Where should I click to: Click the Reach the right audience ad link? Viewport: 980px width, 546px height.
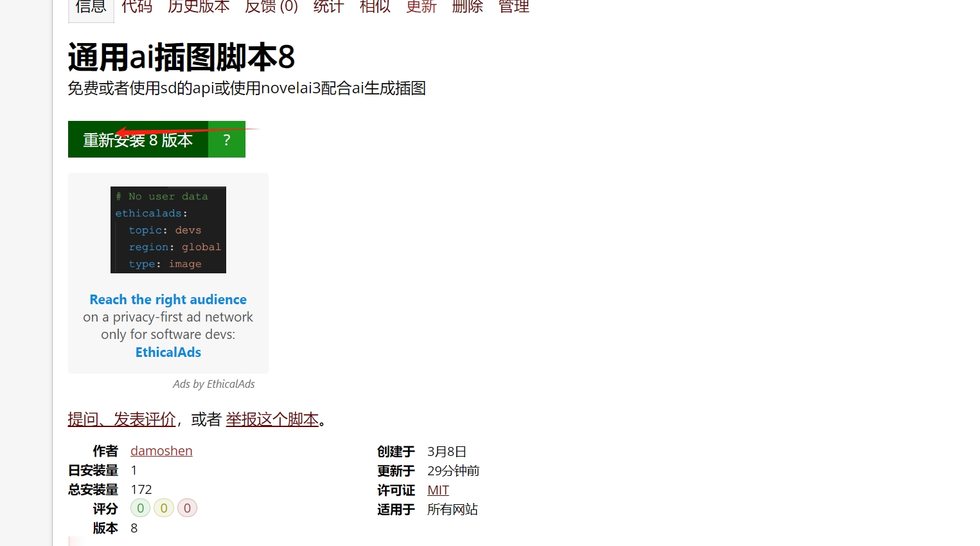[x=168, y=299]
